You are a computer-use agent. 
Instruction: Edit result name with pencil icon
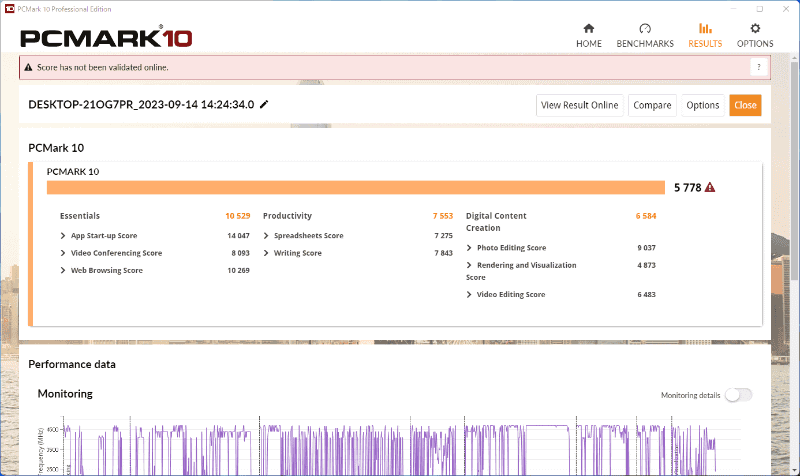tap(264, 105)
